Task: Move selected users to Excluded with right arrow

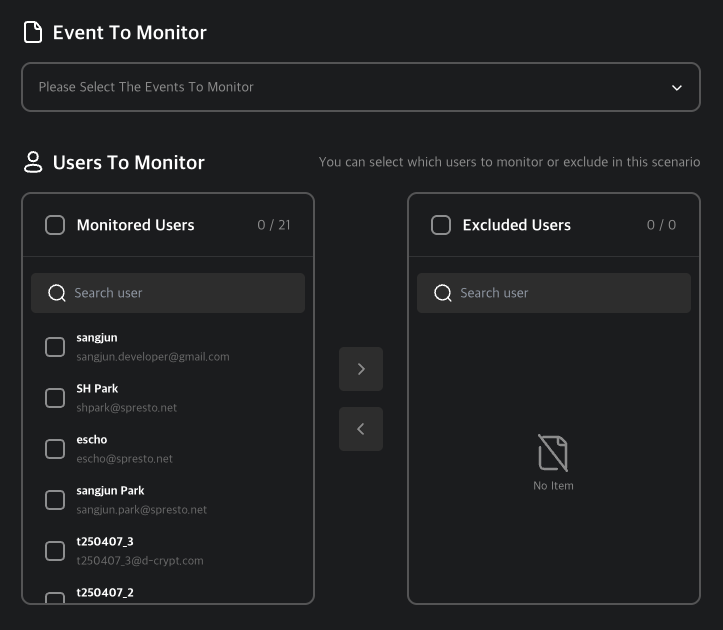Action: point(361,369)
